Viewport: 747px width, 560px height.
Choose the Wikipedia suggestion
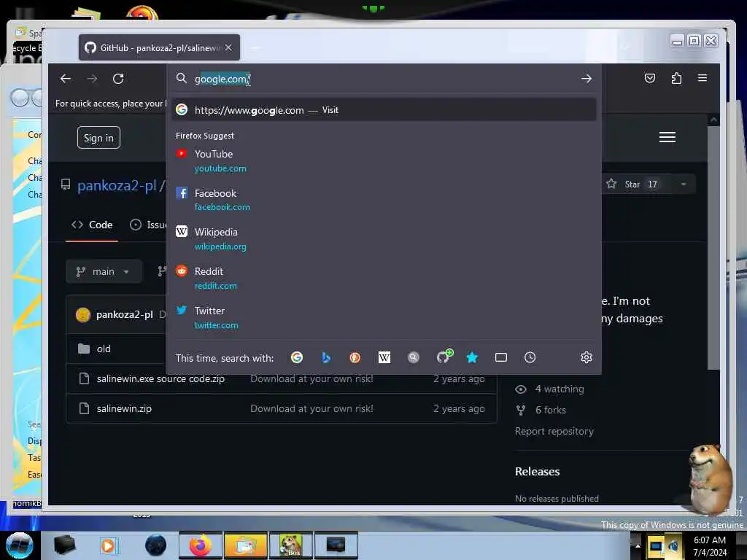[x=384, y=238]
